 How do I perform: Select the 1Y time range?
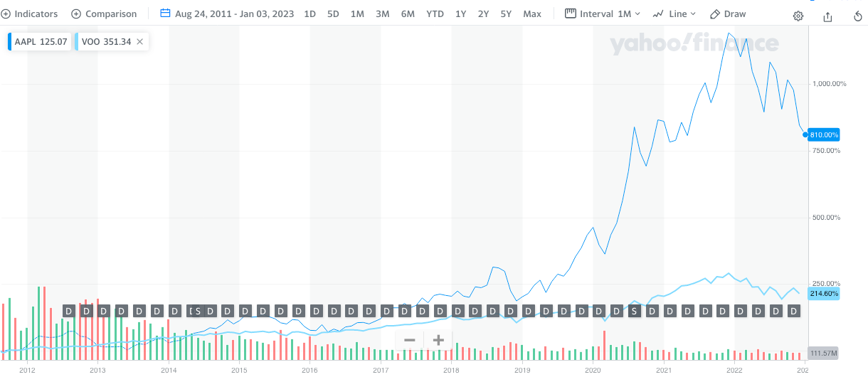[x=461, y=14]
